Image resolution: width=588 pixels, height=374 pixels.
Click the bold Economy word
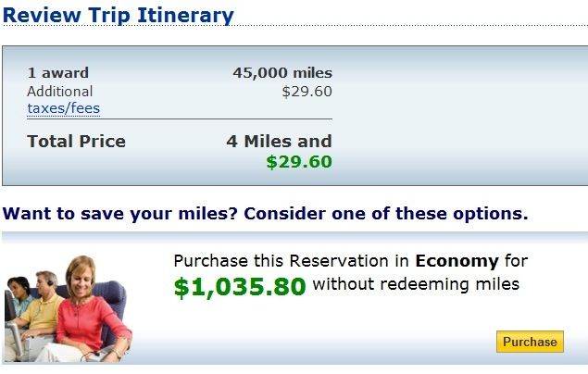[457, 261]
